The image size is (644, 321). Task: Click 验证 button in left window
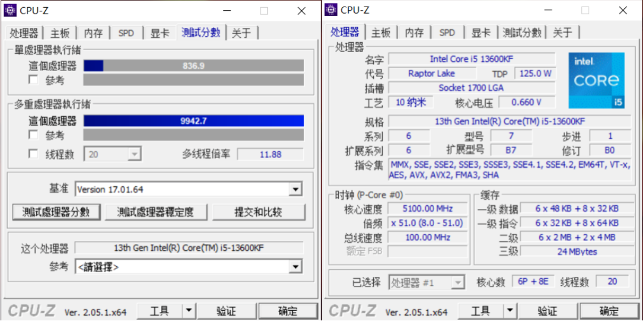click(226, 311)
